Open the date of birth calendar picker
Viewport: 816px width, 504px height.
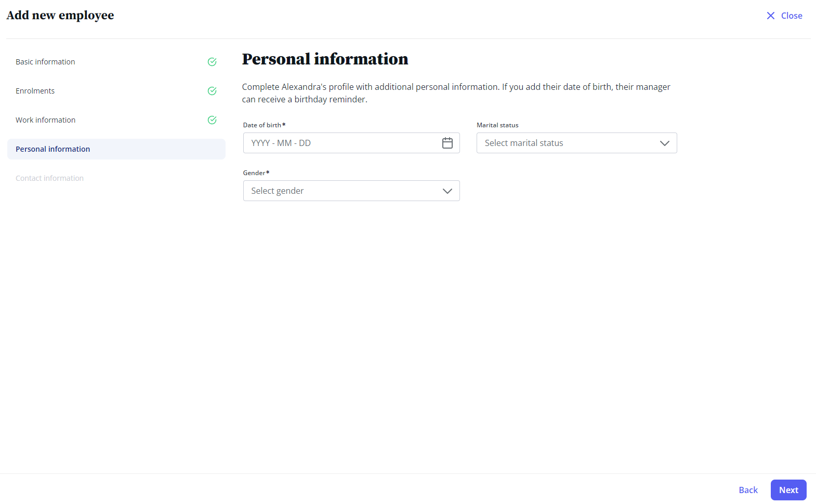click(x=447, y=143)
